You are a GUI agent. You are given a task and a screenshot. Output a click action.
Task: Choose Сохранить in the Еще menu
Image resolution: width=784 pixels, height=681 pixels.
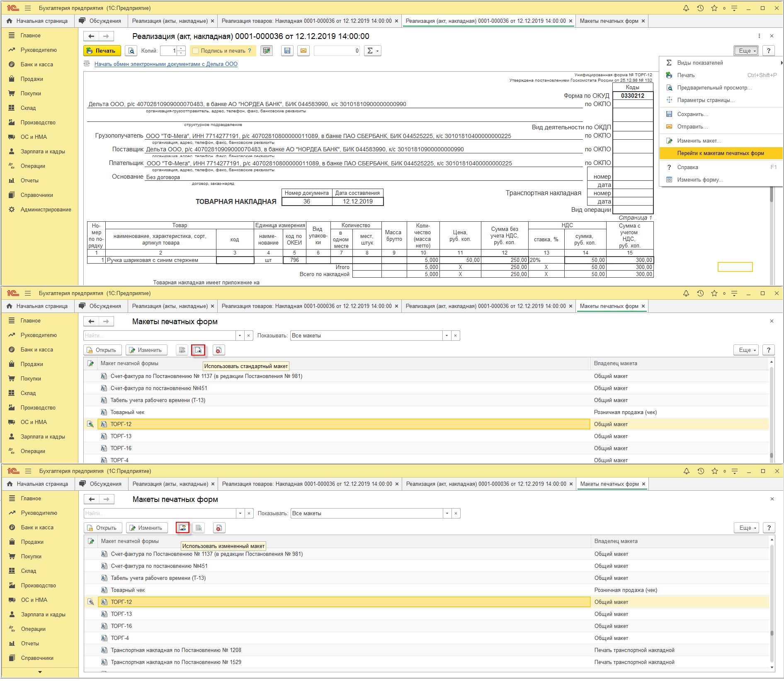pos(721,114)
